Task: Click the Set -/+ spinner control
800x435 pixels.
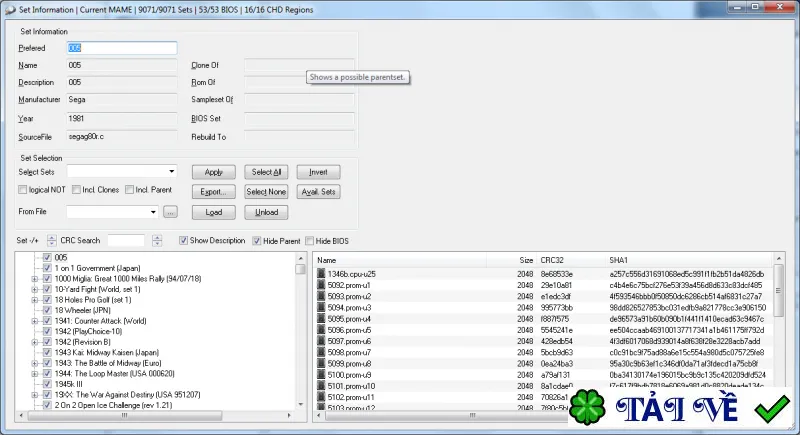Action: pyautogui.click(x=52, y=240)
